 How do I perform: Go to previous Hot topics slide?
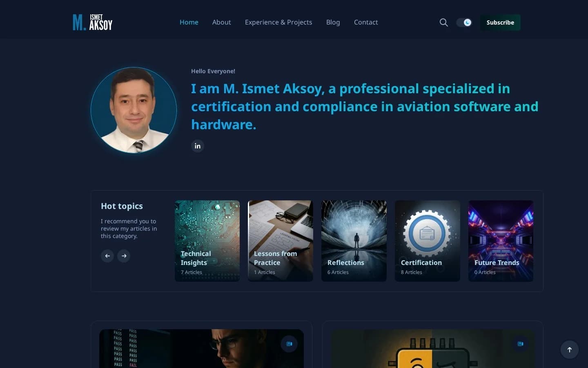[107, 256]
